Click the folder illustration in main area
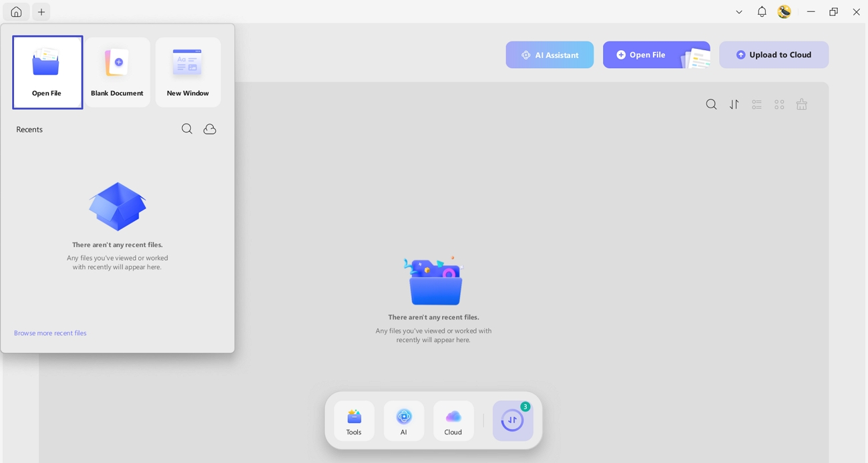 pos(434,281)
